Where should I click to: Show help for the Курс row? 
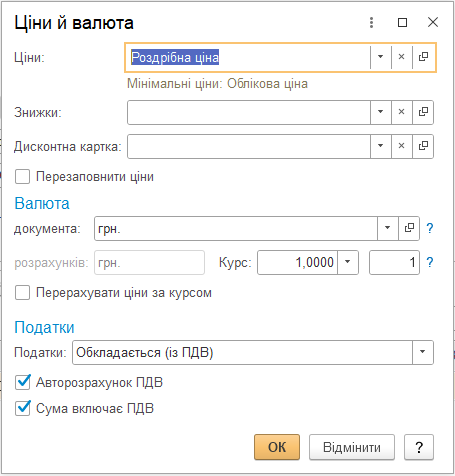(x=430, y=263)
